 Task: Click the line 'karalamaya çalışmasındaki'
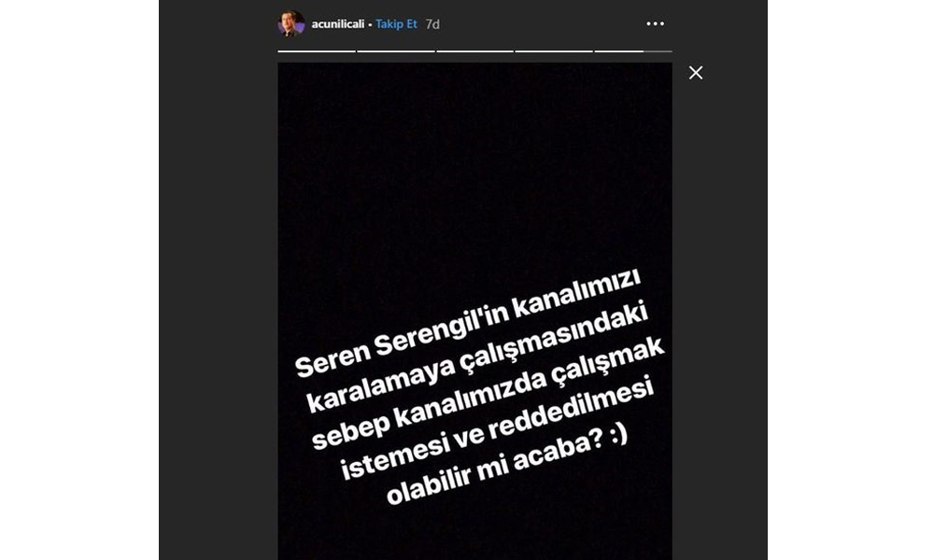(476, 357)
